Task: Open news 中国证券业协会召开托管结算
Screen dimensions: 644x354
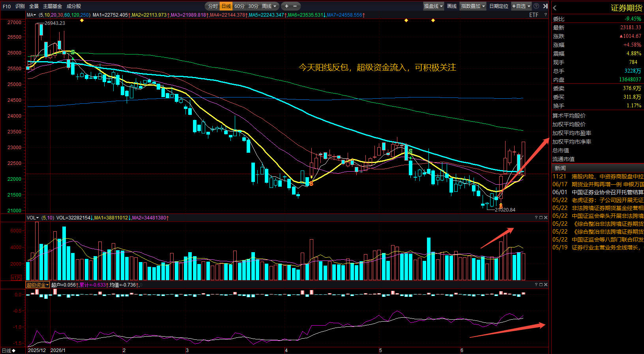Action: click(x=598, y=192)
